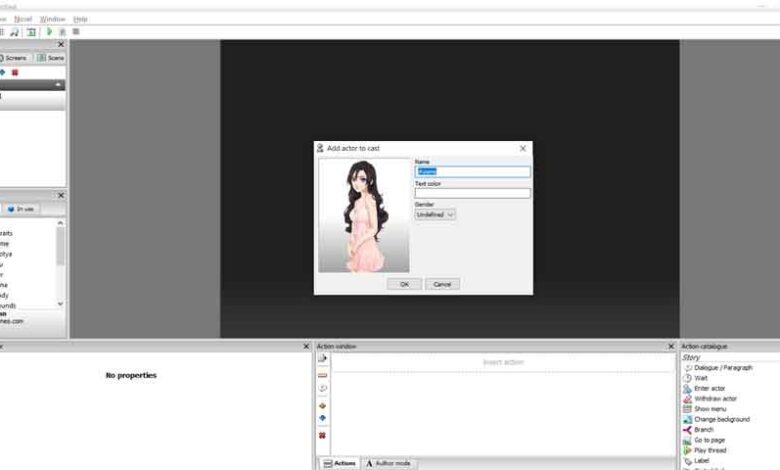
Task: Click OK in Add actor dialog
Action: 404,284
